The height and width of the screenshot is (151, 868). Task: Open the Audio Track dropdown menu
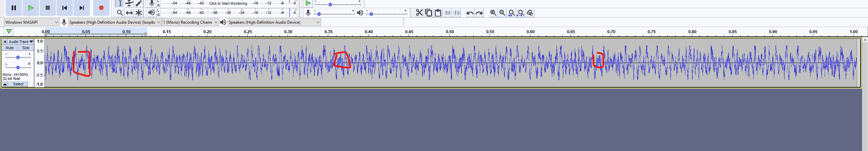tap(21, 42)
